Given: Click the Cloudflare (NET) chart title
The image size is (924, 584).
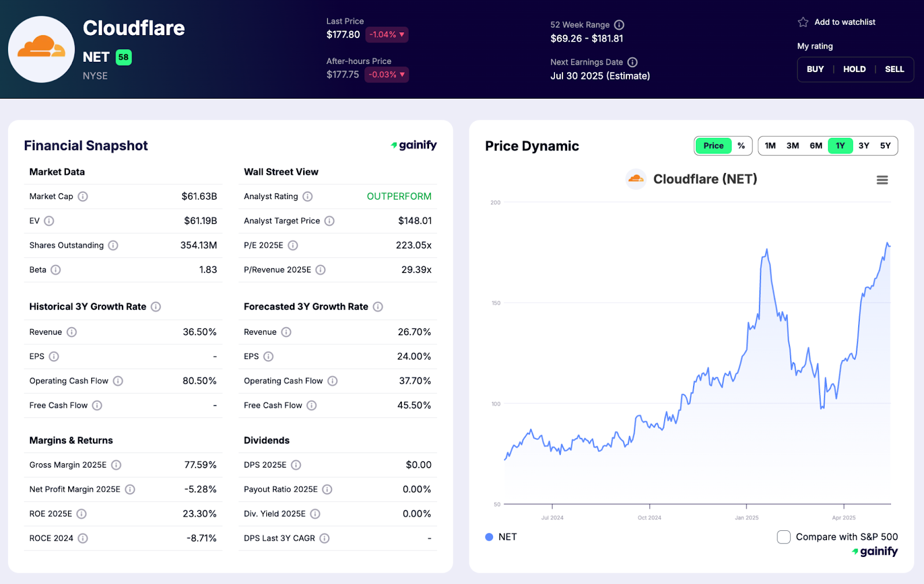Looking at the screenshot, I should 705,179.
